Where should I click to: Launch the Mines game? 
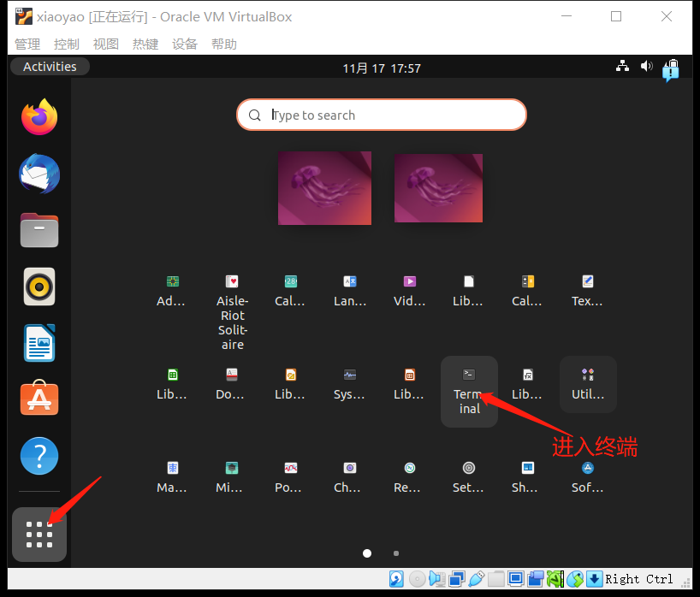[x=231, y=477]
